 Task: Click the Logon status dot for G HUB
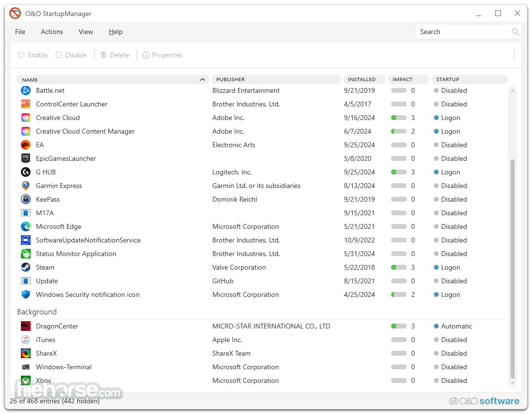[x=436, y=172]
